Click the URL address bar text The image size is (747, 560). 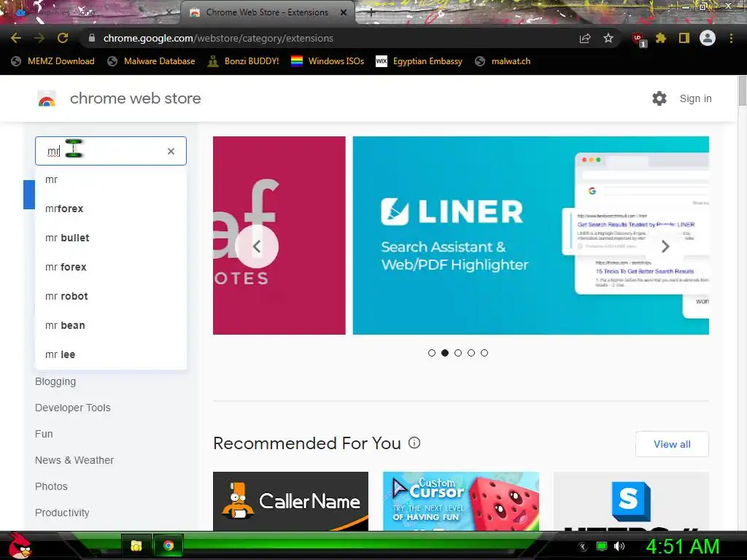click(x=218, y=38)
